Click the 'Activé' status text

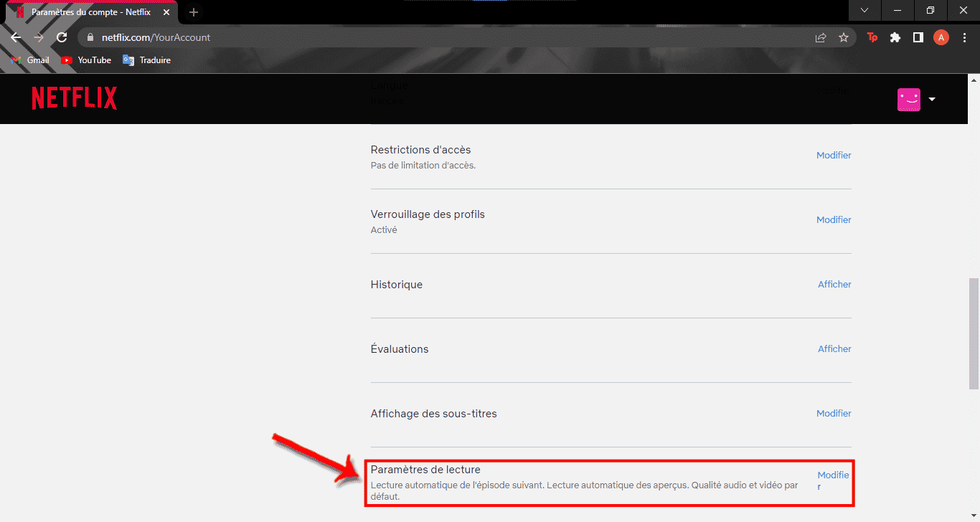(384, 230)
